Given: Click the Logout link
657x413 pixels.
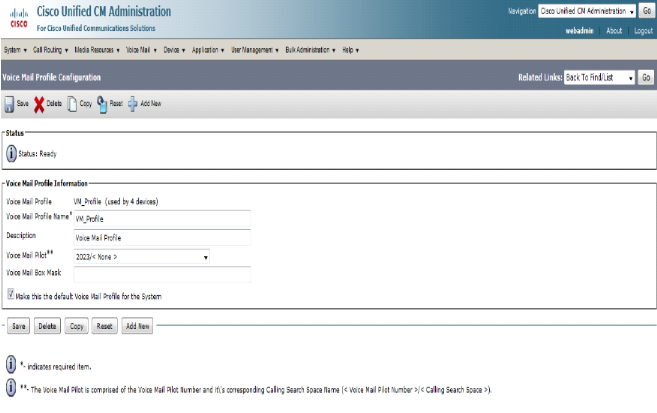Looking at the screenshot, I should point(643,31).
